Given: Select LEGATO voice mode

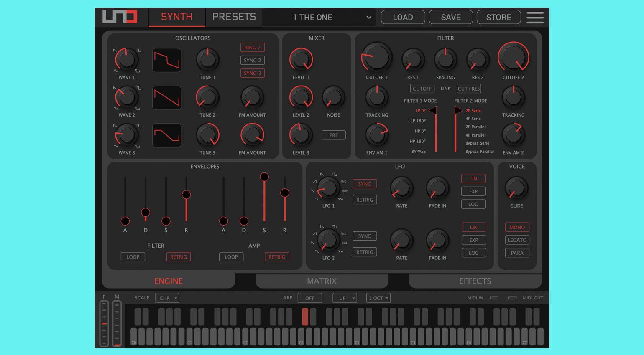Looking at the screenshot, I should tap(517, 240).
